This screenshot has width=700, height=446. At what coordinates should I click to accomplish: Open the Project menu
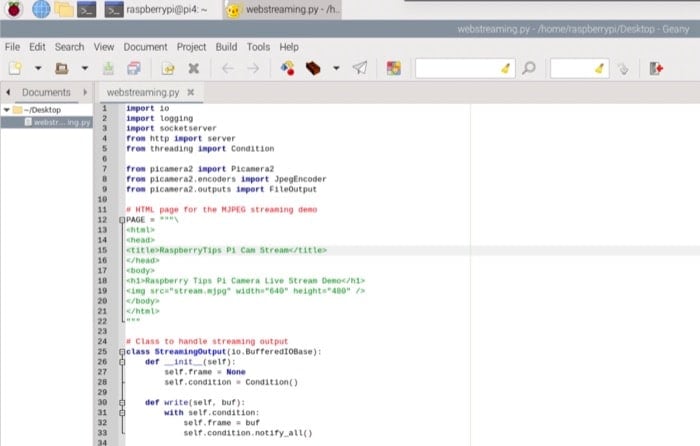(191, 47)
